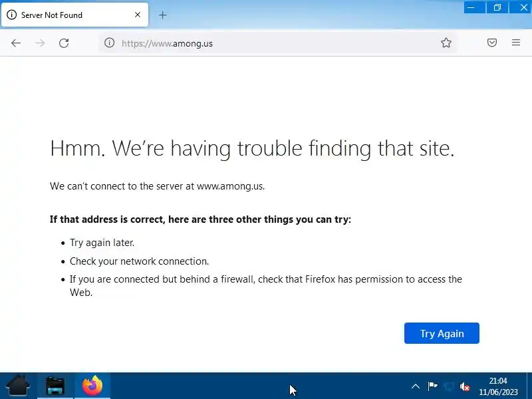Close the Server Not Found tab

[x=138, y=15]
